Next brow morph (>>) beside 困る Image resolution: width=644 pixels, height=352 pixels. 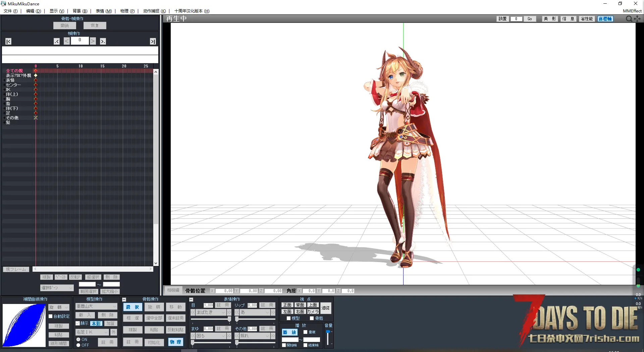(x=229, y=336)
